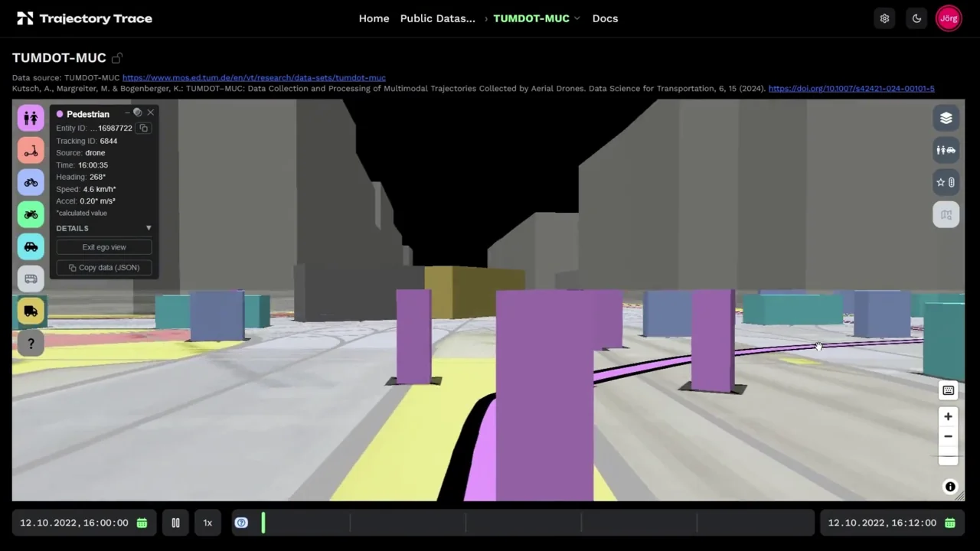
Task: Click the green timeline playhead marker
Action: click(x=263, y=523)
